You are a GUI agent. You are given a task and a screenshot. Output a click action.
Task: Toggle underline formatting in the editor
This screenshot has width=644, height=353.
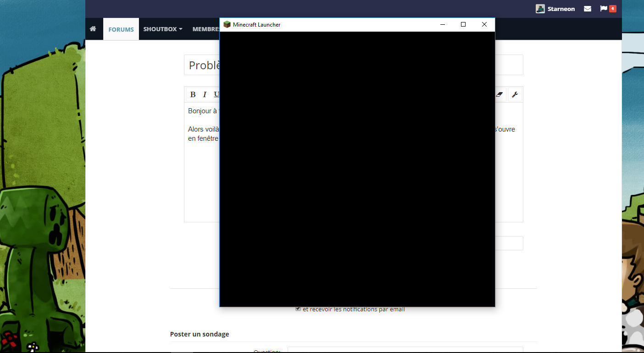click(217, 94)
